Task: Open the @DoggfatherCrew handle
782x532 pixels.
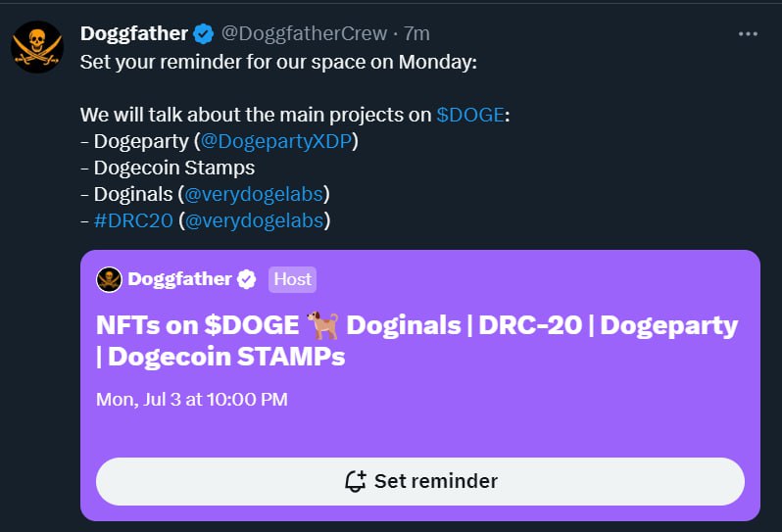Action: click(x=304, y=34)
